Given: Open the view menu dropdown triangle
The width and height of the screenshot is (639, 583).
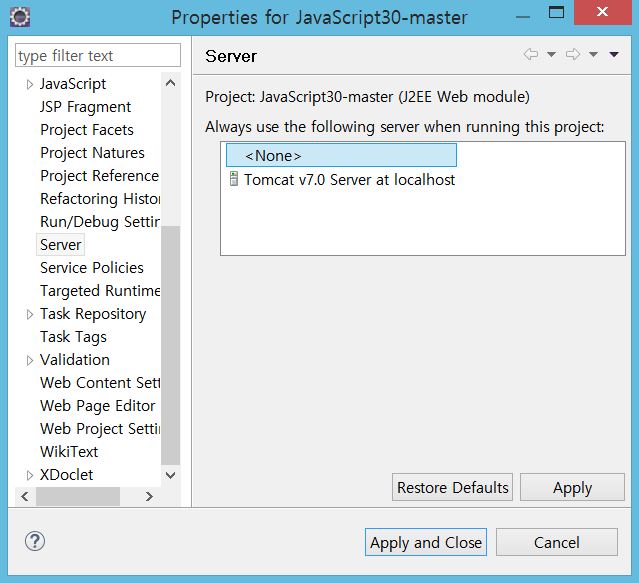Looking at the screenshot, I should pos(614,54).
